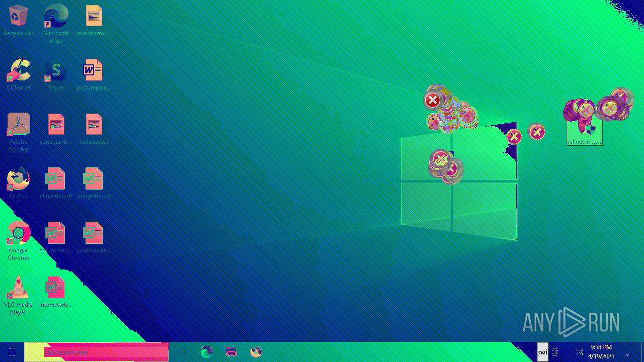The width and height of the screenshot is (644, 362).
Task: Open the Skype desktop shortcut
Action: click(56, 75)
